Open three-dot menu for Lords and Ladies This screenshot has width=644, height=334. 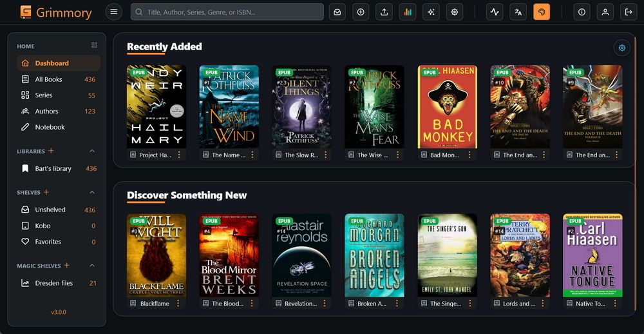point(542,304)
